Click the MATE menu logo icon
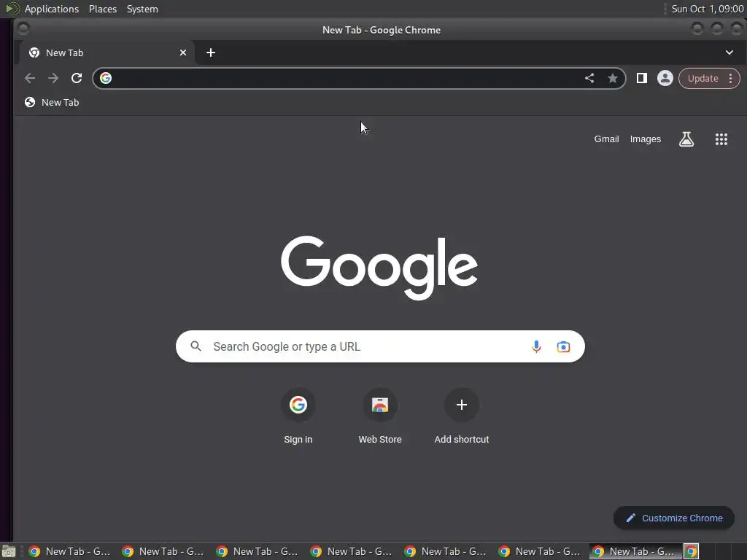The width and height of the screenshot is (747, 560). click(12, 9)
